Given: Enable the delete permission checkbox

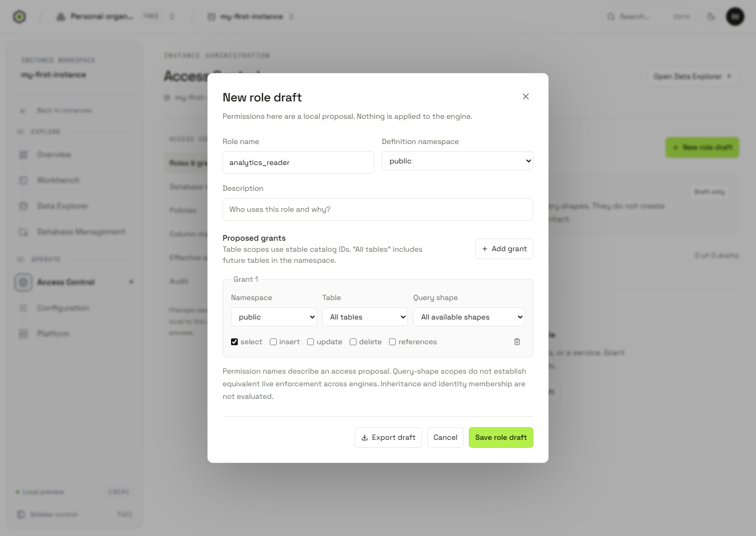Looking at the screenshot, I should pyautogui.click(x=353, y=342).
